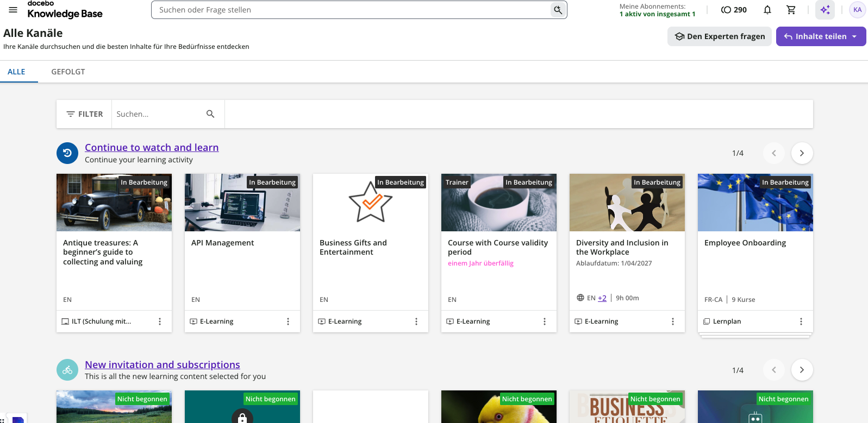Screen dimensions: 868x423
Task: Click the Diversity and Inclusion in the Workplace title
Action: coord(622,248)
